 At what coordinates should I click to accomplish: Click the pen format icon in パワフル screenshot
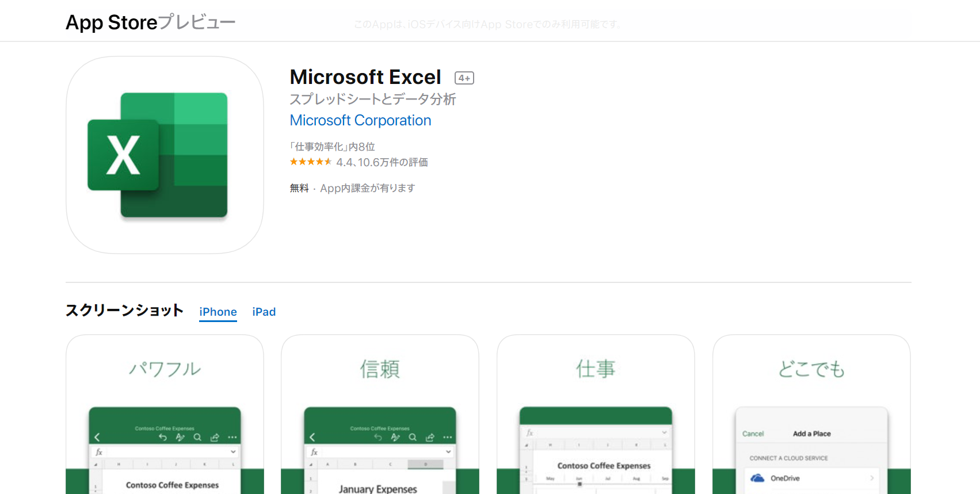[x=180, y=438]
